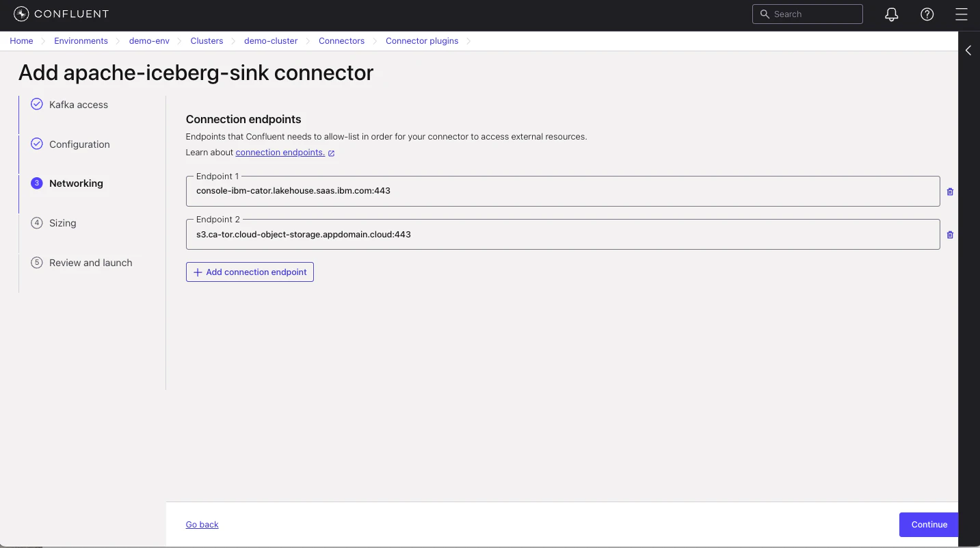Delete Endpoint 1 with trash icon
This screenshot has width=980, height=548.
point(950,192)
